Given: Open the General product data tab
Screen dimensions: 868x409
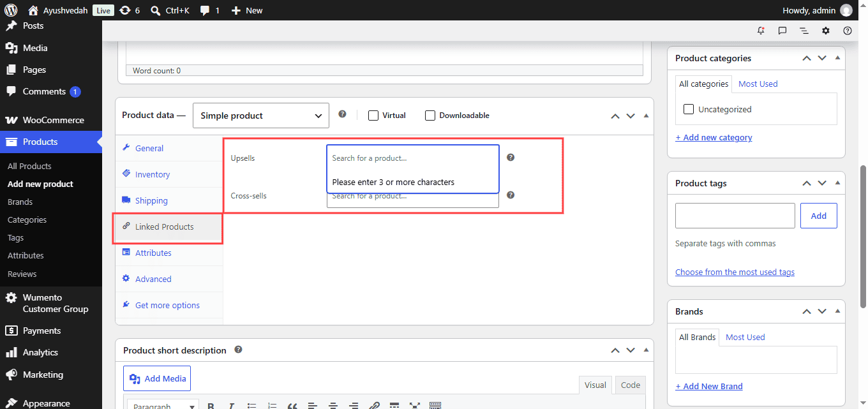Looking at the screenshot, I should point(169,148).
